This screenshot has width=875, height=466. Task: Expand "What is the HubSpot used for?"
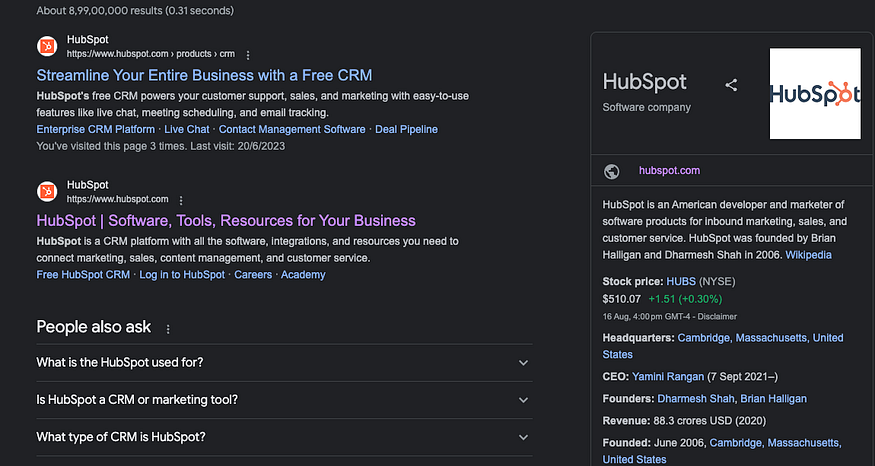click(284, 363)
